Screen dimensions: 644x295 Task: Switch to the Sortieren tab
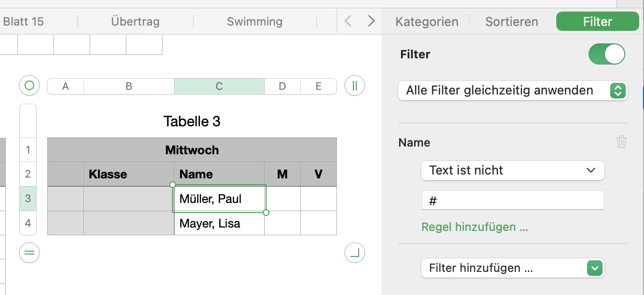pos(511,22)
